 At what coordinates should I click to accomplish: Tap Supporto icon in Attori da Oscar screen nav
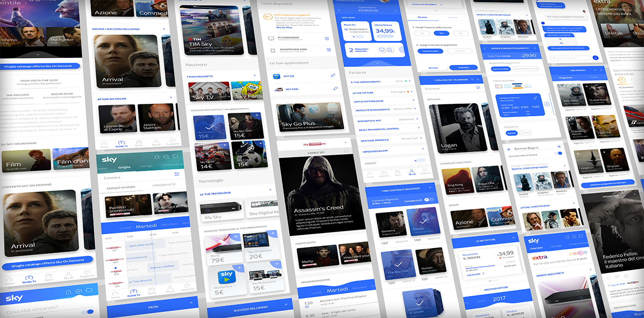tap(172, 142)
